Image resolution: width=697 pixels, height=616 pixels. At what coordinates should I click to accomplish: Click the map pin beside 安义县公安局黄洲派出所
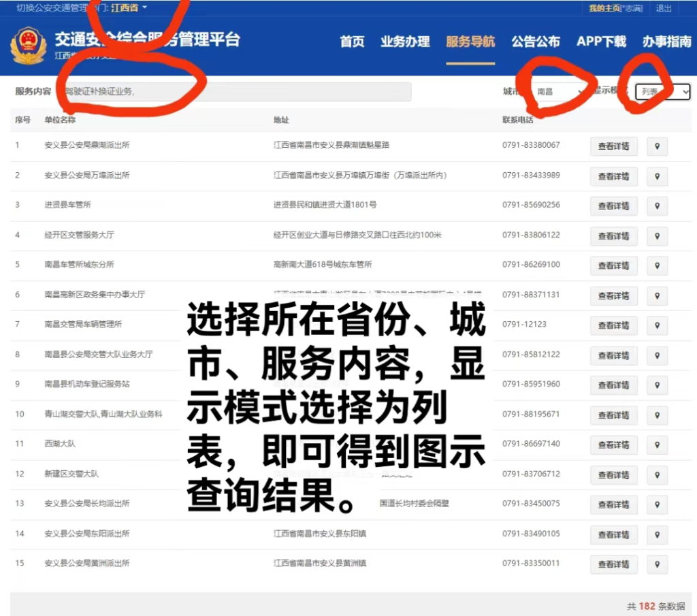point(657,564)
